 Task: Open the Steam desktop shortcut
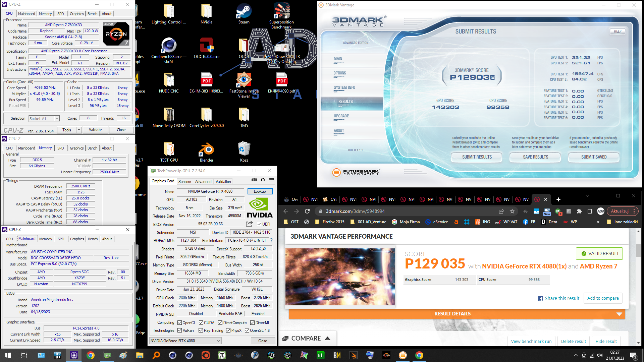(x=244, y=13)
